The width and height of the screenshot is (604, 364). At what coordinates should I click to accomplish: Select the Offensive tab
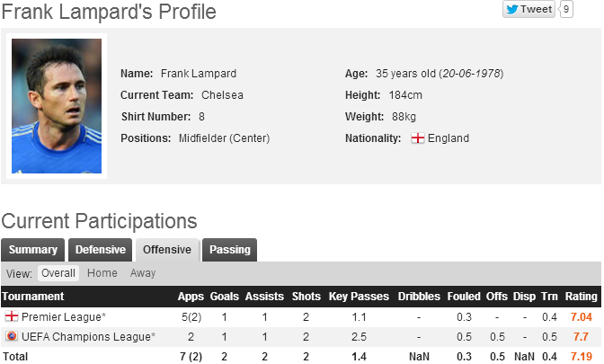point(167,250)
